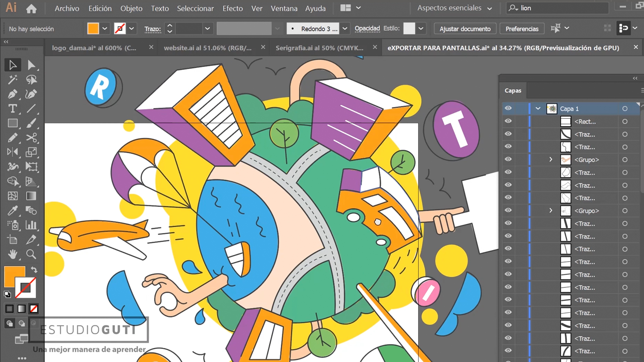Click the large orange Fill box in toolbar
Screen dimensions: 644x362
pos(14,277)
